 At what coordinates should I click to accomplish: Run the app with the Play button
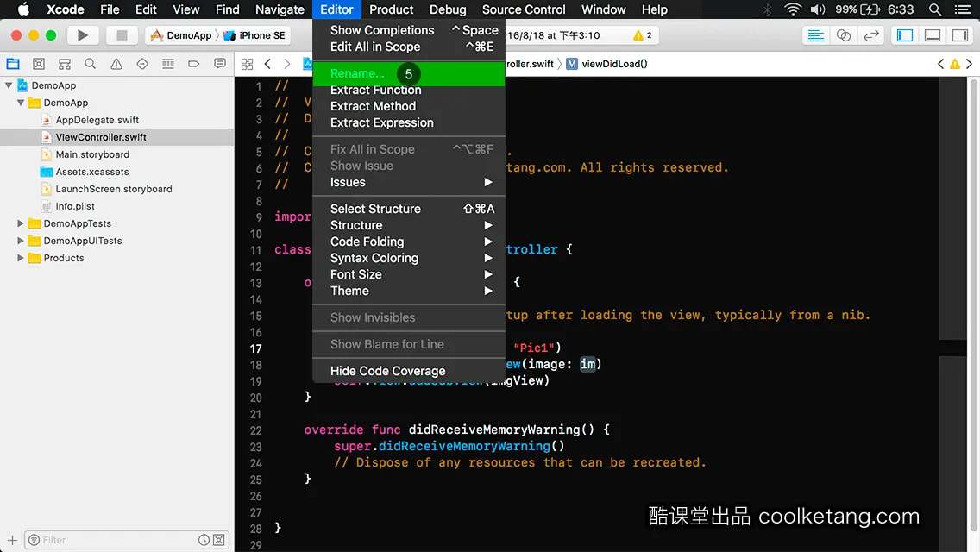click(83, 35)
